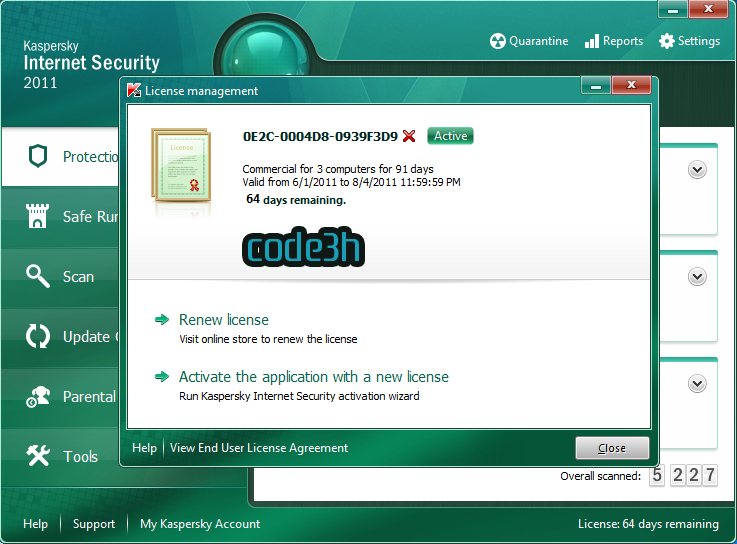Image resolution: width=737 pixels, height=544 pixels.
Task: Click the green arrow beside Renew license
Action: click(x=162, y=320)
